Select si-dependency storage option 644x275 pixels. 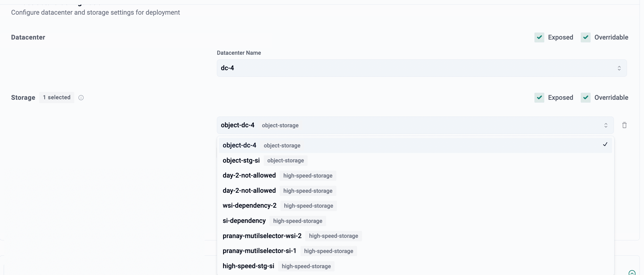244,221
